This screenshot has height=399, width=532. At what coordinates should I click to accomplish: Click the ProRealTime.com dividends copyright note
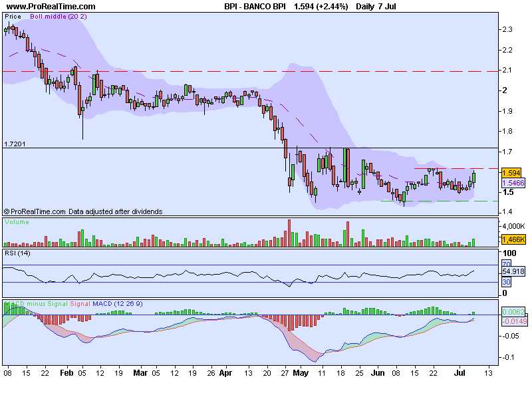tap(83, 211)
